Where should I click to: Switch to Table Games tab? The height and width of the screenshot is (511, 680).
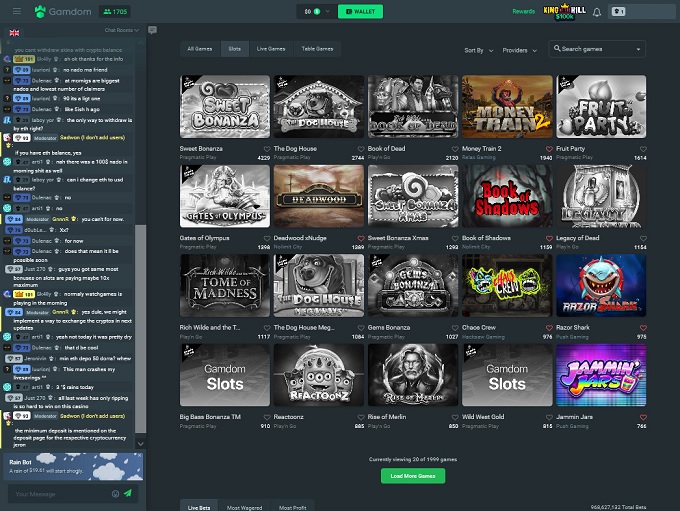click(x=317, y=49)
